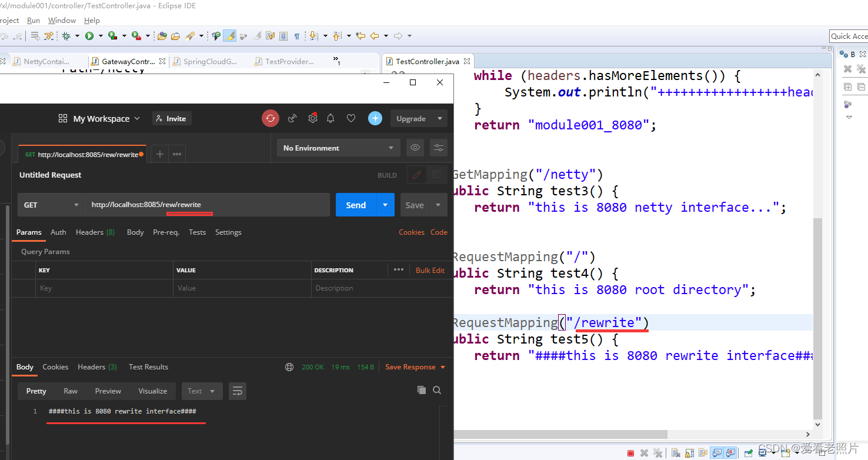The height and width of the screenshot is (460, 868).
Task: Click the blue avatar icon in Postman header
Action: coord(375,118)
